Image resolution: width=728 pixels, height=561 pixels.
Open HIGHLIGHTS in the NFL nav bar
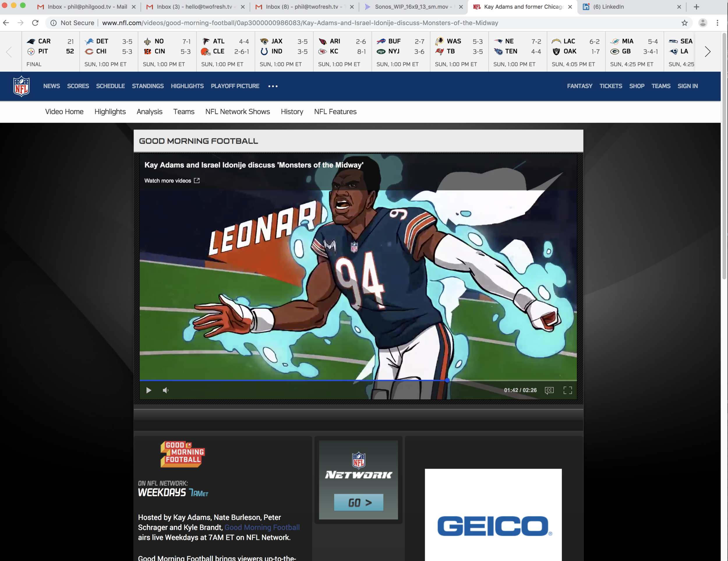[187, 86]
